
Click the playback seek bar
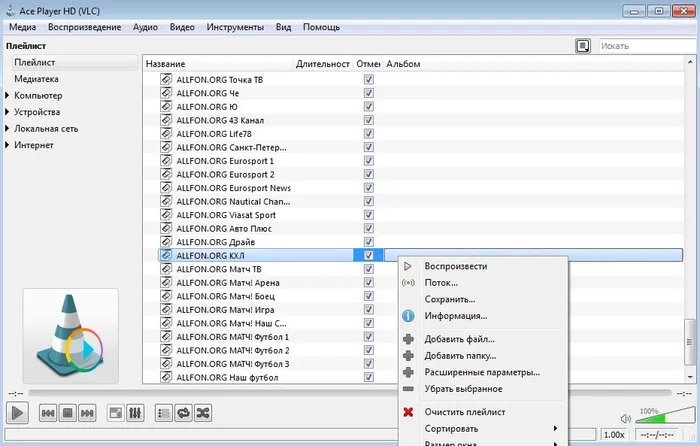click(350, 393)
